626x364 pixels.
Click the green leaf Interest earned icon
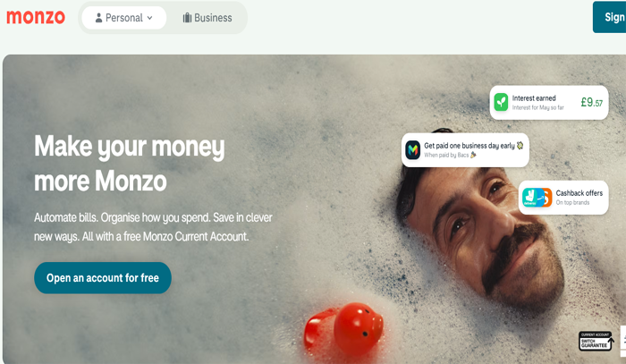(x=501, y=102)
